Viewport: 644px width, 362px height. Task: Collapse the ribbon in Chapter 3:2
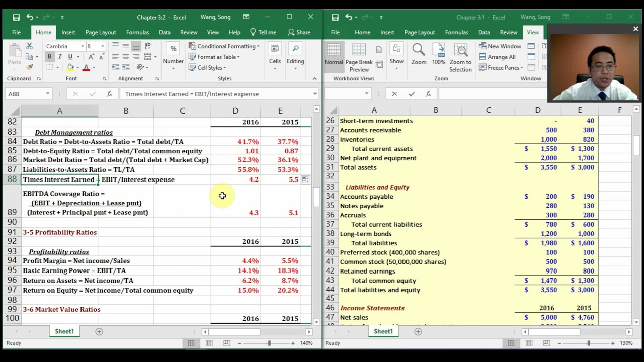tap(314, 79)
